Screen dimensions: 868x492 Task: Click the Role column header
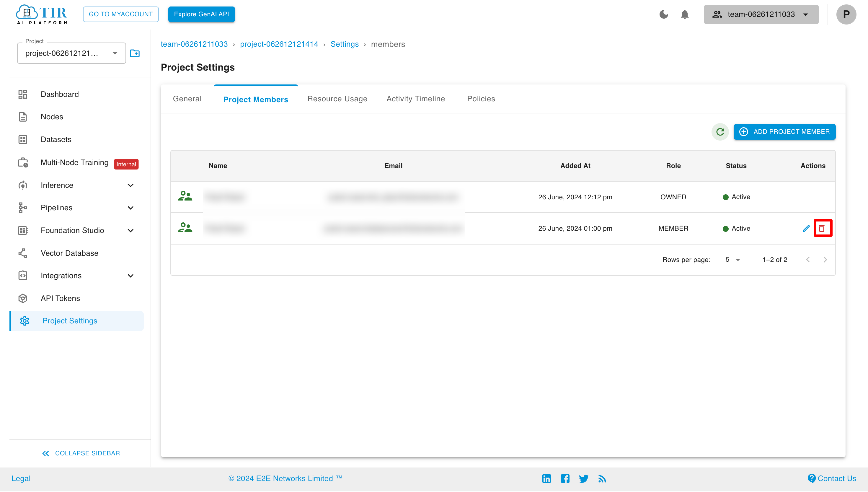(x=673, y=166)
